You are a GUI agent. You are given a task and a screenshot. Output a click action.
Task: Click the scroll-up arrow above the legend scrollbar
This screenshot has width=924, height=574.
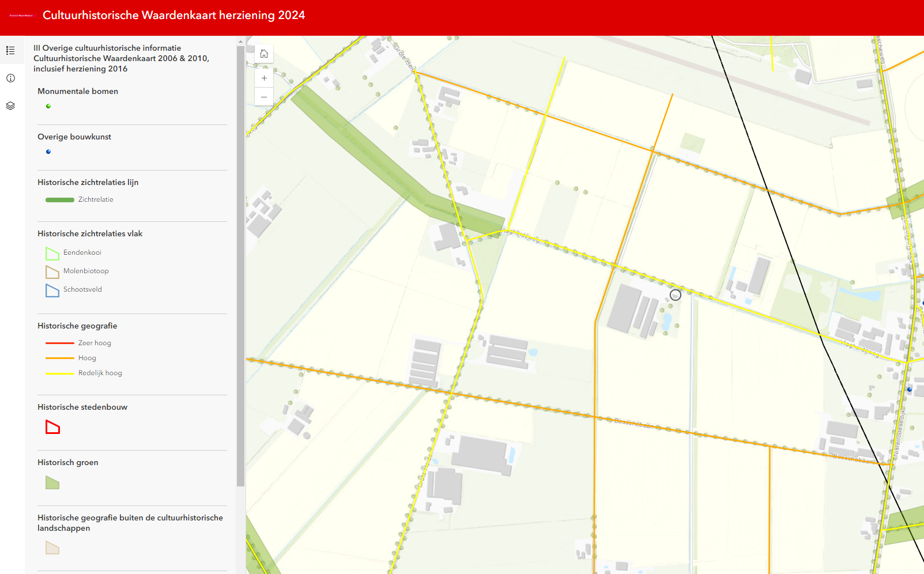(x=240, y=41)
